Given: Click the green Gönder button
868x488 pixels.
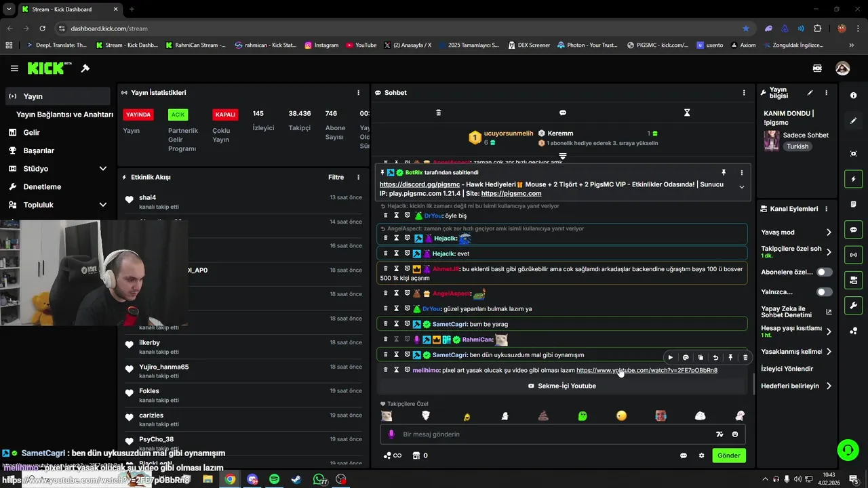Looking at the screenshot, I should [729, 455].
